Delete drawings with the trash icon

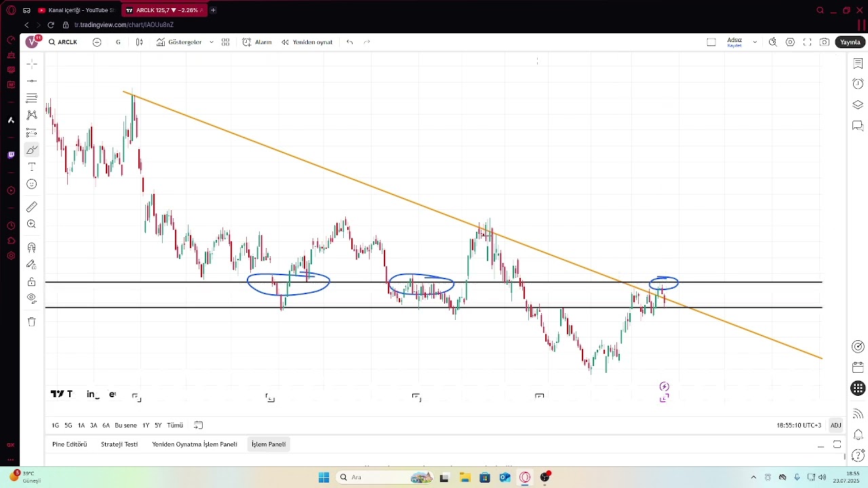pos(32,322)
